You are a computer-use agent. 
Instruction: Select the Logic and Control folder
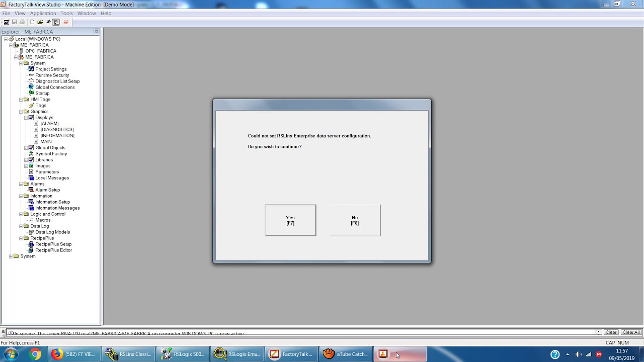tap(48, 214)
